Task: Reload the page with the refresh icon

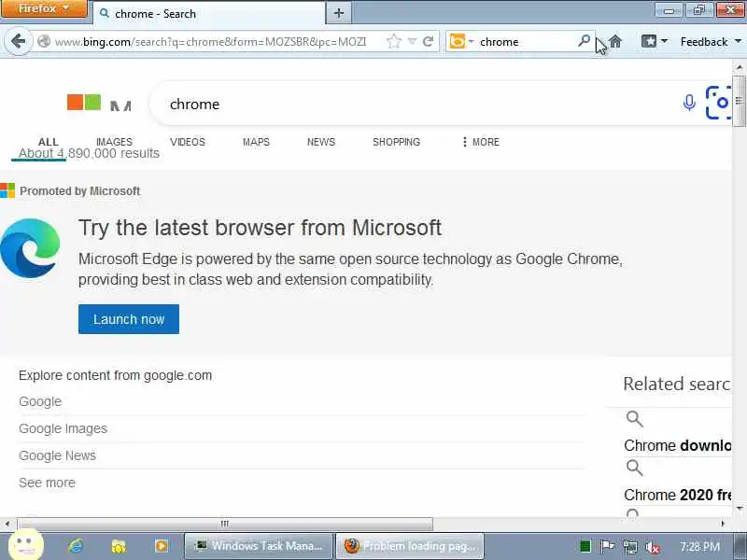Action: (x=429, y=41)
